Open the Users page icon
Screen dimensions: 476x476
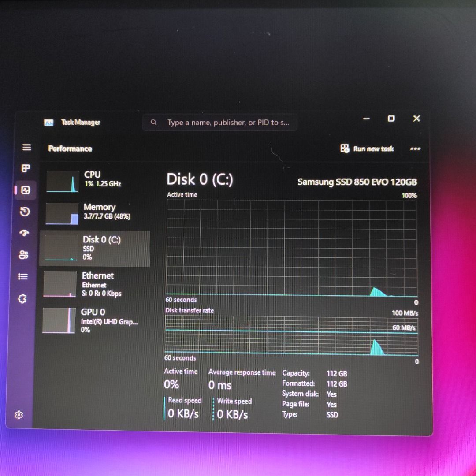pos(24,254)
